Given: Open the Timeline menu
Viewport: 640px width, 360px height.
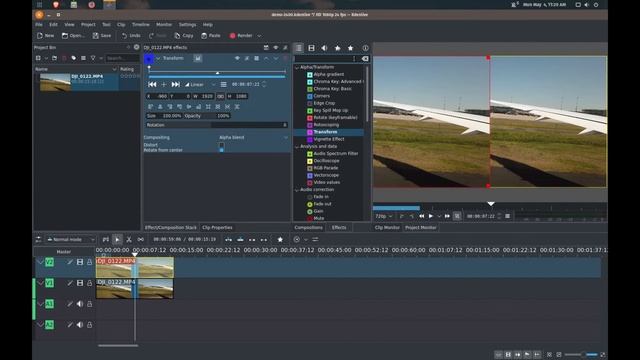Looking at the screenshot, I should tap(140, 25).
